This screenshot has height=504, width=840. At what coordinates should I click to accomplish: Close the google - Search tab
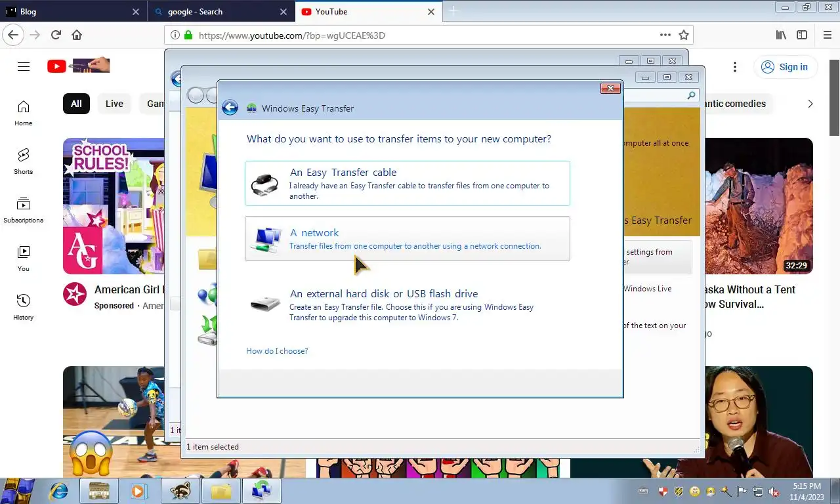coord(283,12)
